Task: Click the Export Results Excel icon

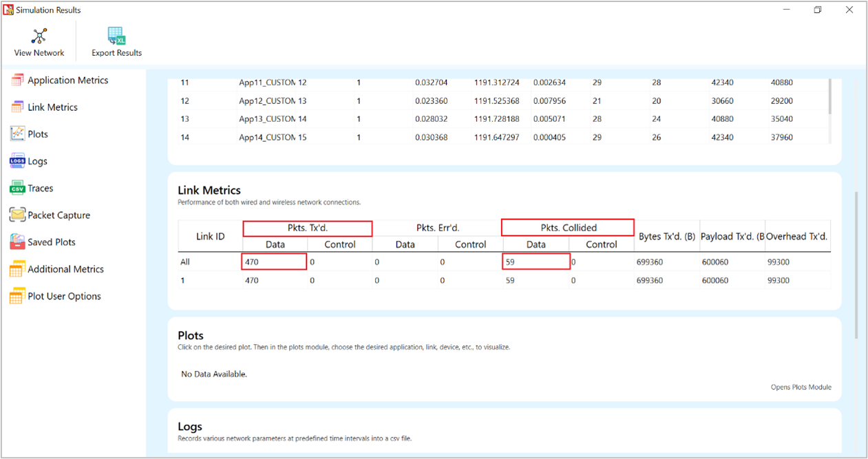Action: 116,36
